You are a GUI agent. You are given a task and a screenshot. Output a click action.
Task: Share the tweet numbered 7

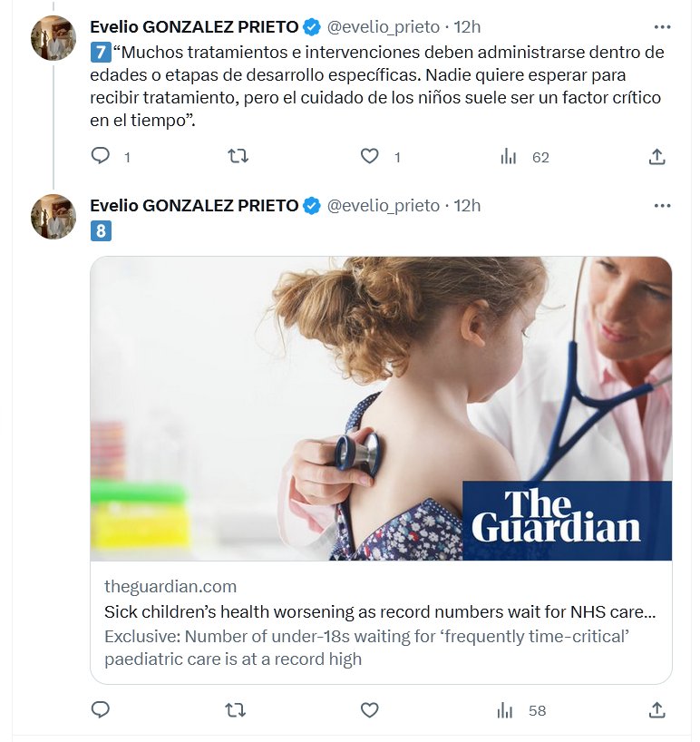point(656,157)
